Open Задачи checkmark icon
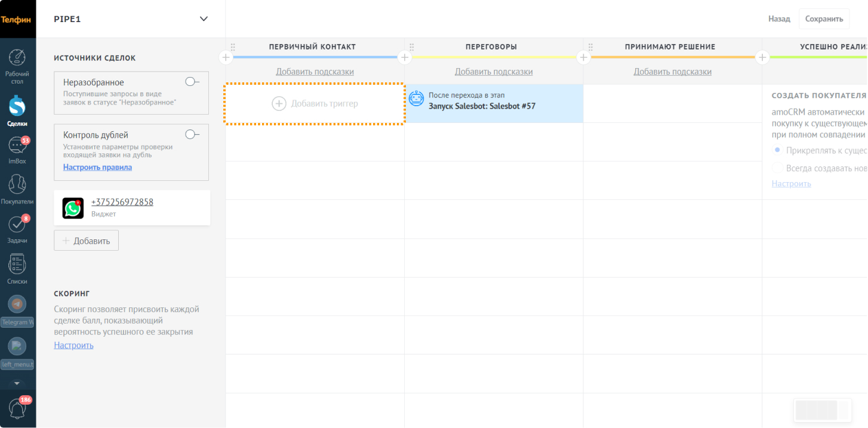This screenshot has width=868, height=428. click(17, 224)
